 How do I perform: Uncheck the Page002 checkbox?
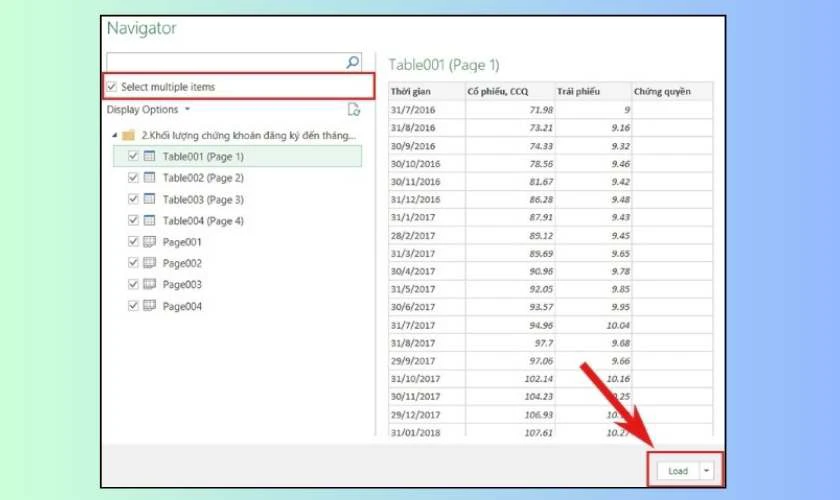(133, 263)
